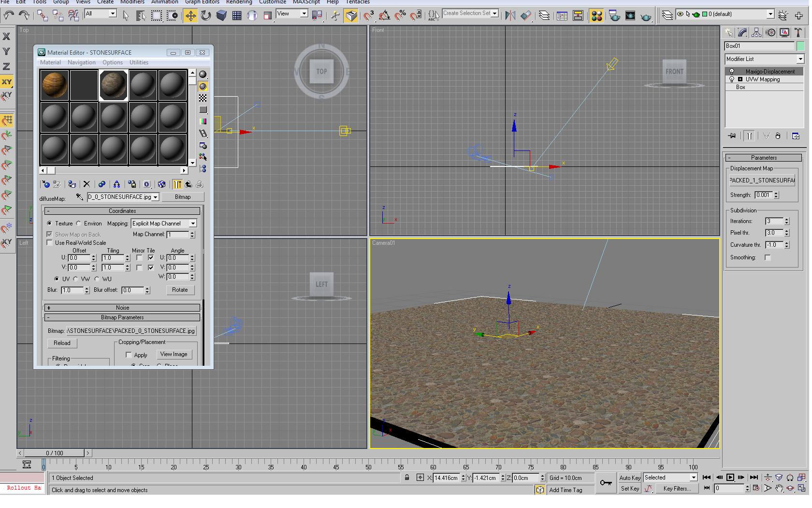
Task: Click Reset Map/Mtl X icon
Action: (87, 184)
